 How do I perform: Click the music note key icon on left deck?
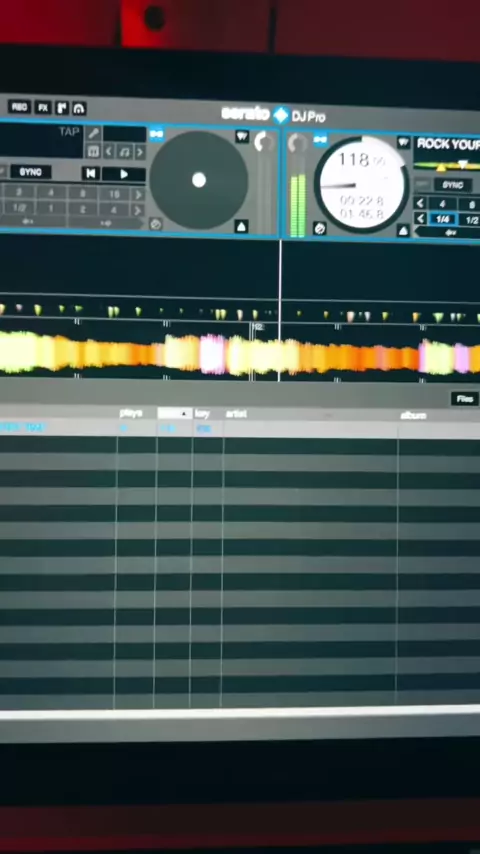[x=124, y=151]
